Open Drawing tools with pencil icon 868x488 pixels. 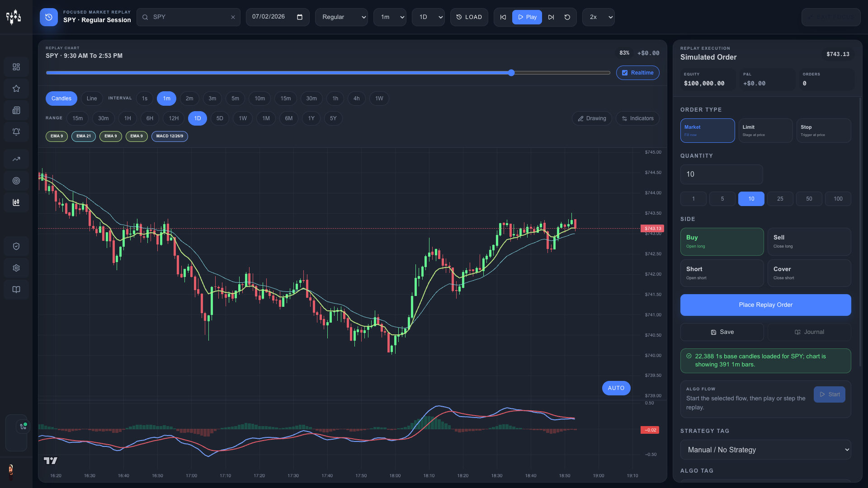592,118
